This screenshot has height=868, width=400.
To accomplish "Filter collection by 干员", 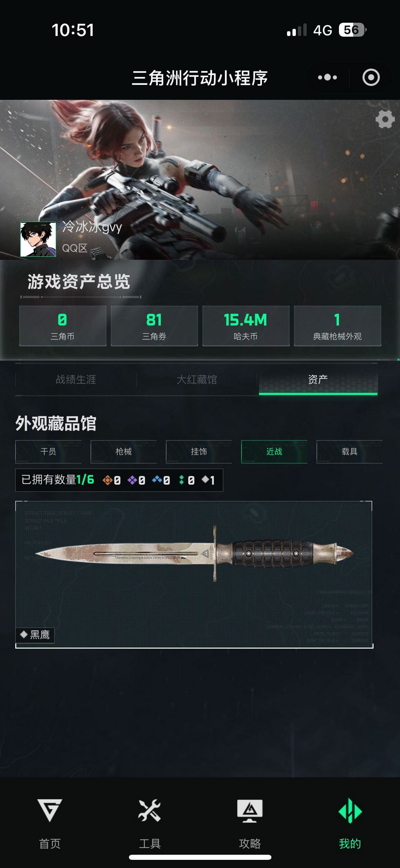I will pos(48,452).
